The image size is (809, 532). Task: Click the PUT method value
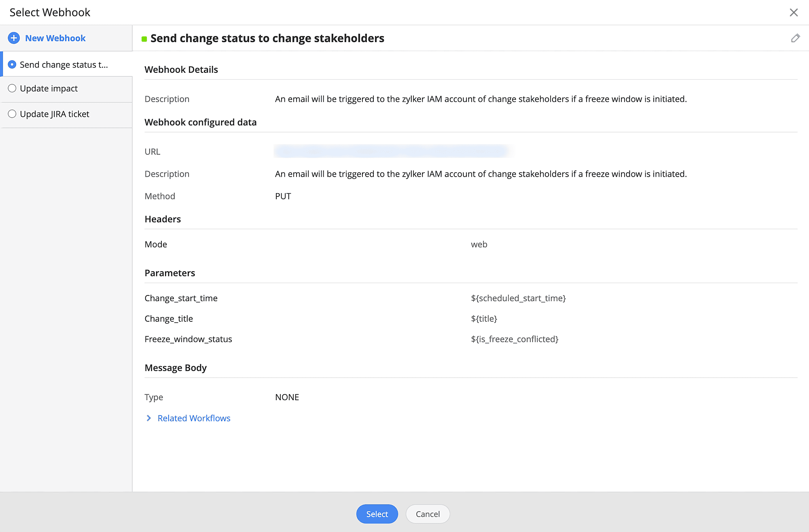click(283, 196)
